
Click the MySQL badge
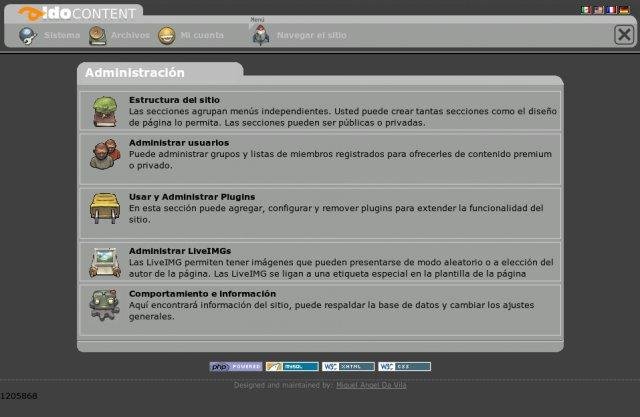pyautogui.click(x=292, y=366)
